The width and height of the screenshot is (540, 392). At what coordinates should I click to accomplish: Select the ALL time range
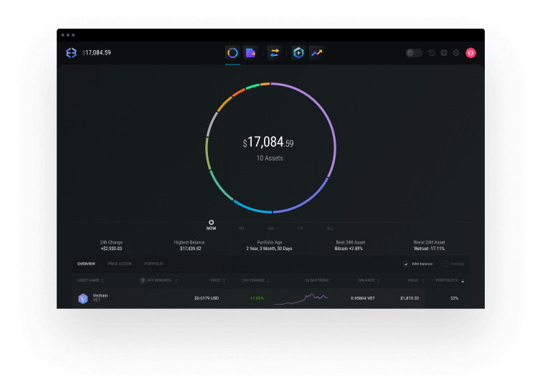[330, 229]
